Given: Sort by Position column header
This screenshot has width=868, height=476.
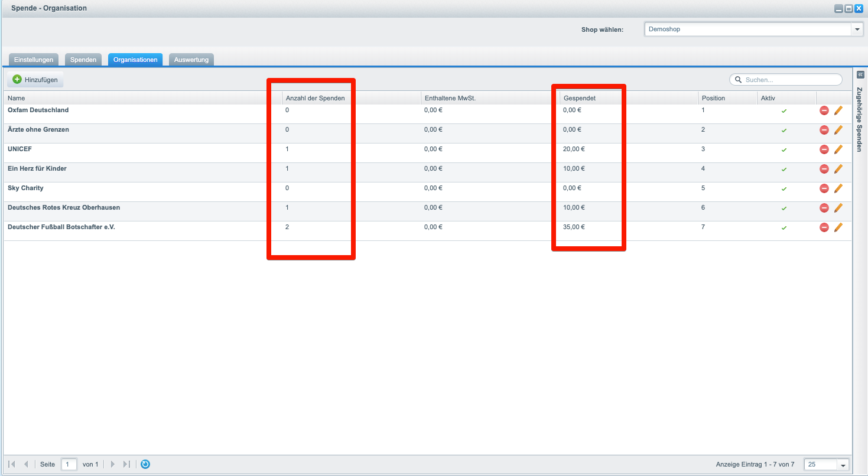Looking at the screenshot, I should 727,98.
